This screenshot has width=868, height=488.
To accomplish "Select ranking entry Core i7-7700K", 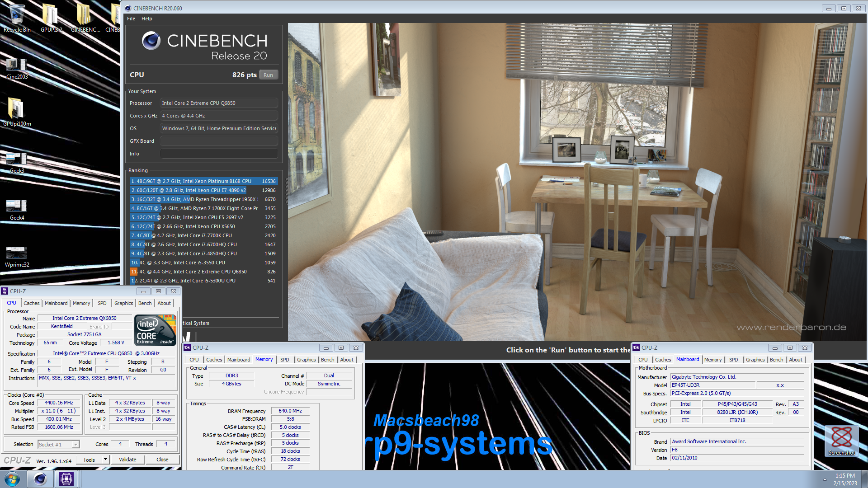I will click(x=203, y=235).
